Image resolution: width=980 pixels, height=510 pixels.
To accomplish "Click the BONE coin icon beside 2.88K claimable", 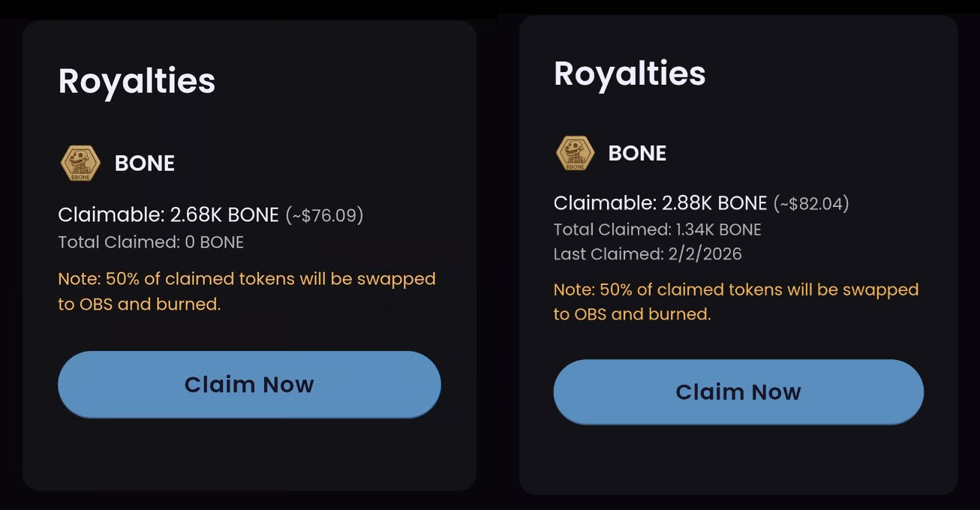I will pos(575,153).
